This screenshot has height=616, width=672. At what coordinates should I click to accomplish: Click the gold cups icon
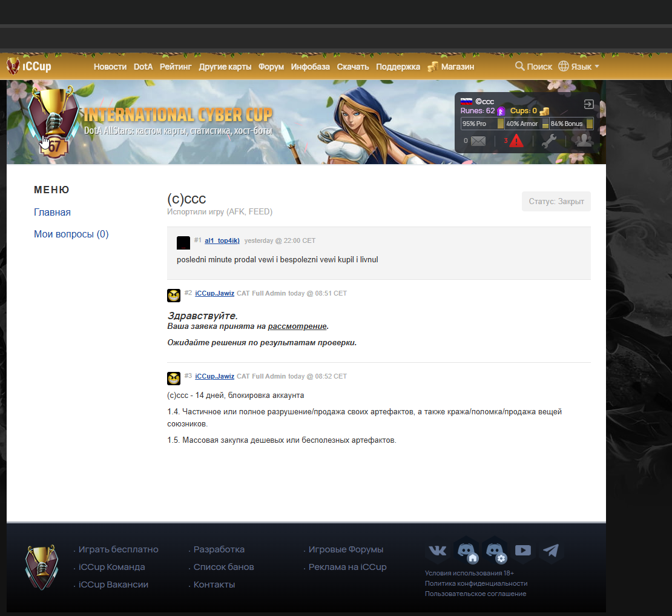pyautogui.click(x=544, y=111)
